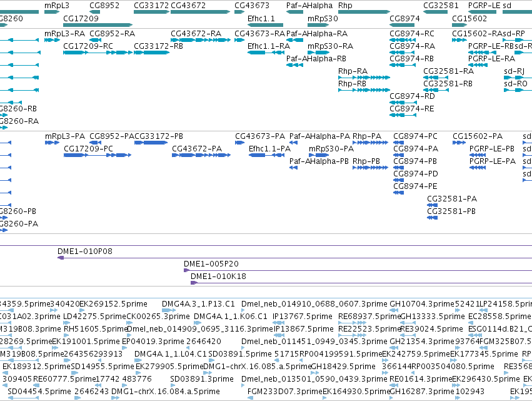The image size is (532, 401).
Task: Select the Rhp-RB transcript label
Action: click(x=352, y=84)
